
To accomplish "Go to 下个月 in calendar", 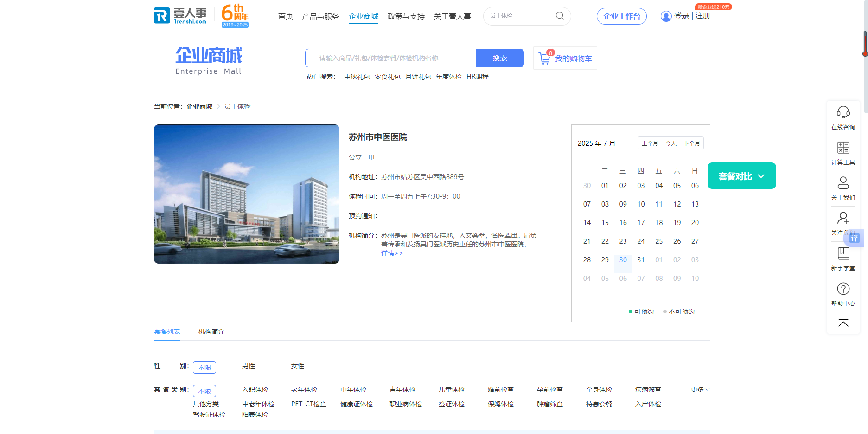I will pyautogui.click(x=692, y=143).
